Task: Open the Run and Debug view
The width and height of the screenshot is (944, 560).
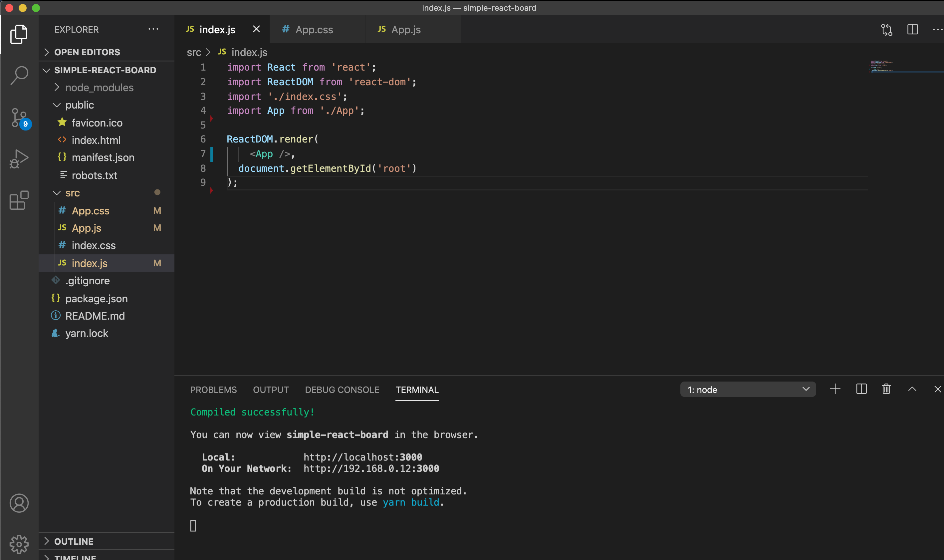Action: (x=19, y=159)
